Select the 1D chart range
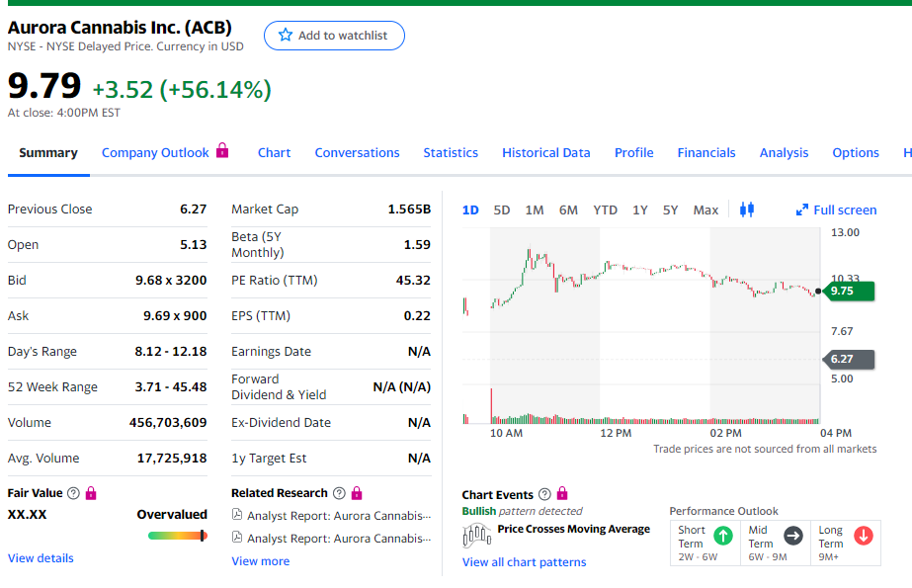The width and height of the screenshot is (912, 588). 470,210
